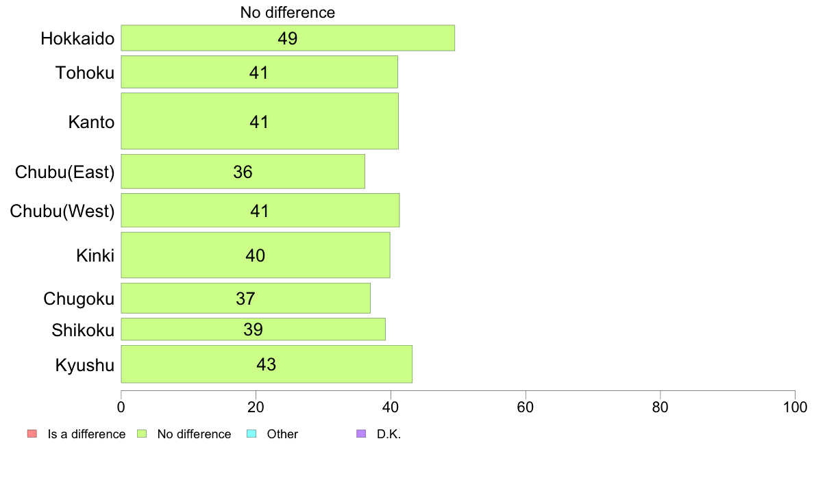Screen dimensions: 814x504
Task: Click the Kyushu bar showing 43
Action: pos(267,364)
